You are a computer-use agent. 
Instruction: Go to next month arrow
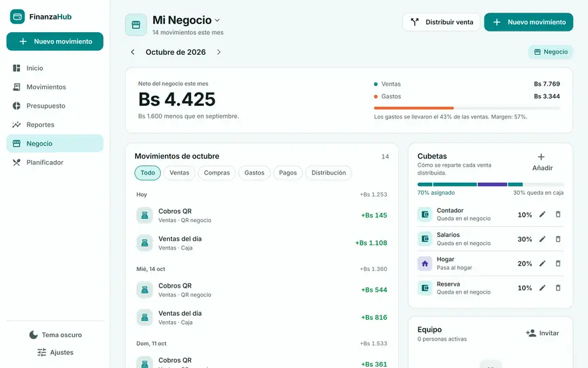coord(218,52)
